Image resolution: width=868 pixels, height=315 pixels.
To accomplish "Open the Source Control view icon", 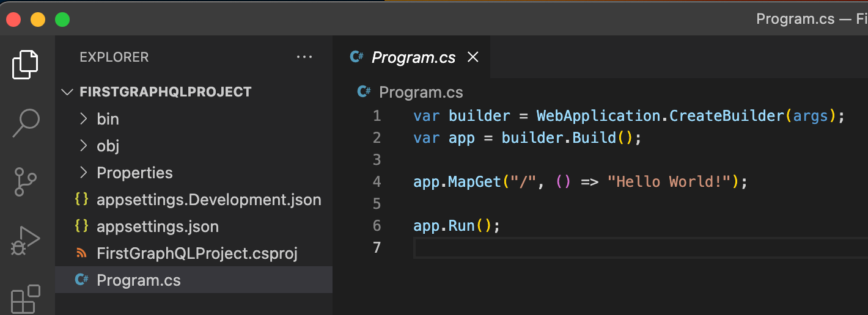I will click(26, 182).
